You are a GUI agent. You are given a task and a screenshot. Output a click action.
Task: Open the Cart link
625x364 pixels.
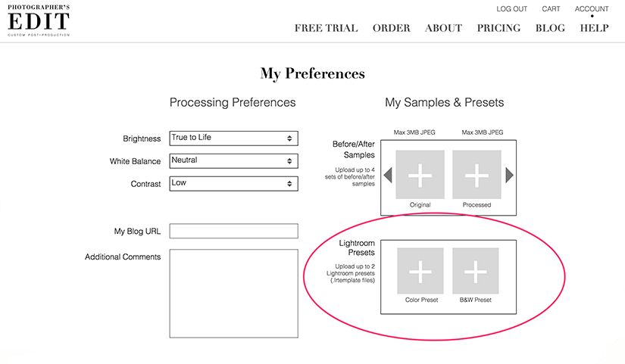[551, 9]
